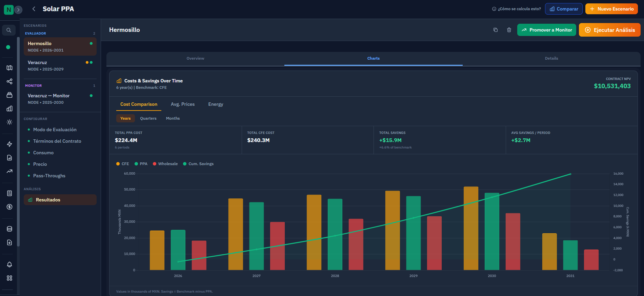The width and height of the screenshot is (644, 296).
Task: Select the Years period option
Action: point(125,118)
